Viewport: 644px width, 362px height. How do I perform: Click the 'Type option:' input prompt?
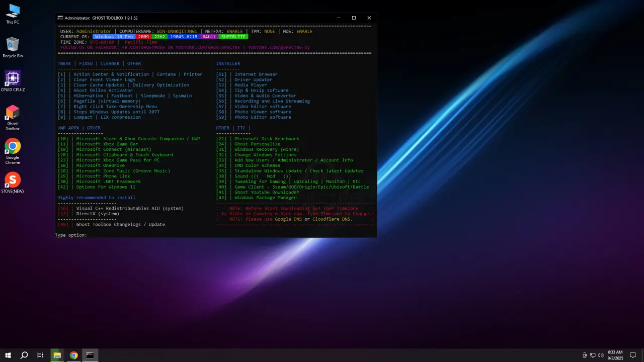71,235
